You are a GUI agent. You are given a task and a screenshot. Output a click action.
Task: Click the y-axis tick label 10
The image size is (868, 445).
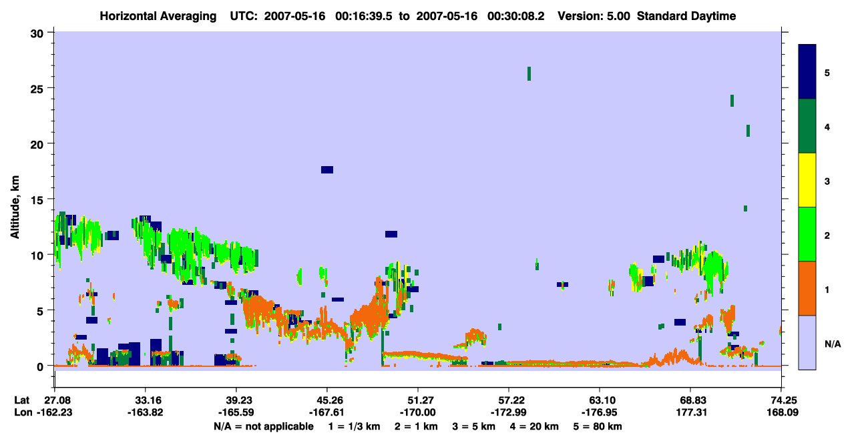[x=38, y=255]
